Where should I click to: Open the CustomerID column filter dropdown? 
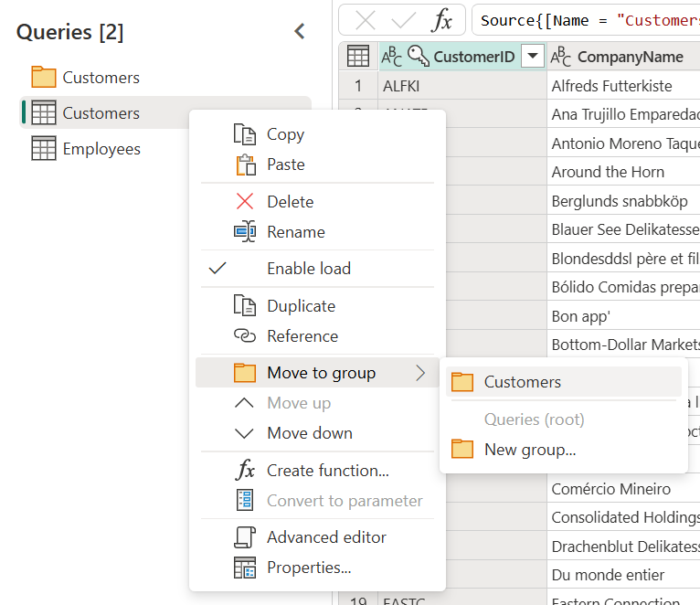(533, 57)
